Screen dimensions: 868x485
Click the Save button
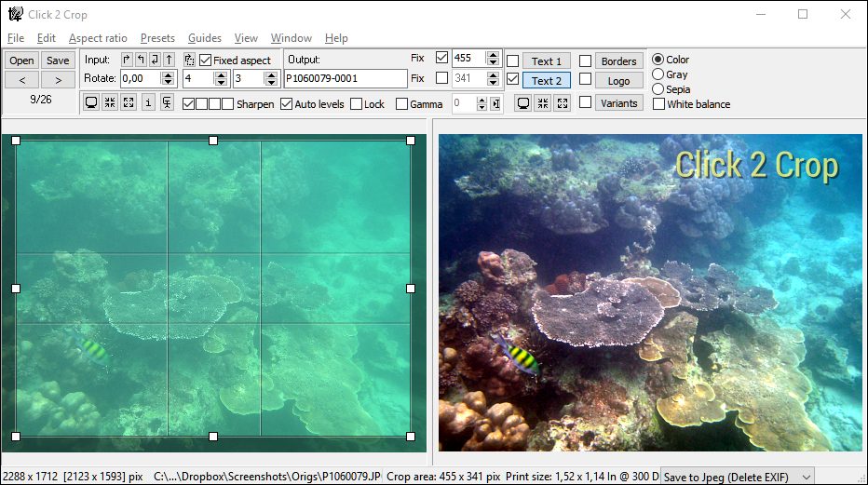(x=58, y=61)
